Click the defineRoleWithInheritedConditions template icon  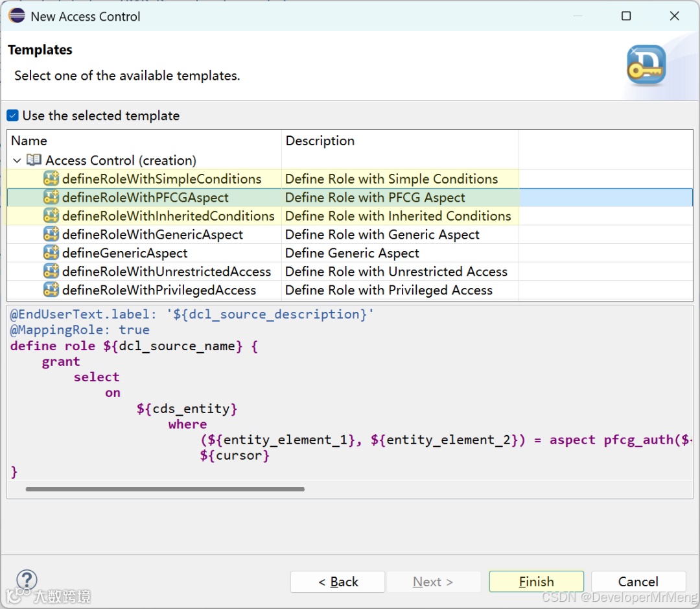click(51, 216)
